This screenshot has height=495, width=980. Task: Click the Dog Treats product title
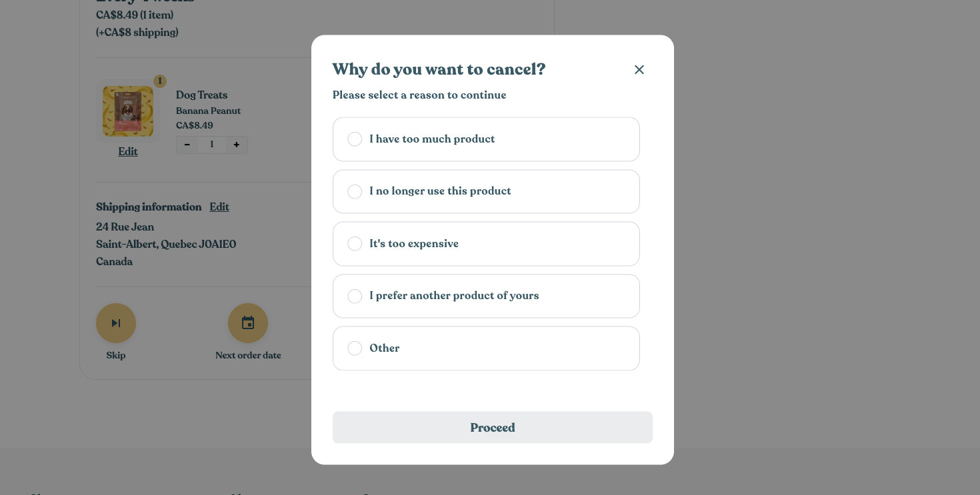click(x=201, y=95)
